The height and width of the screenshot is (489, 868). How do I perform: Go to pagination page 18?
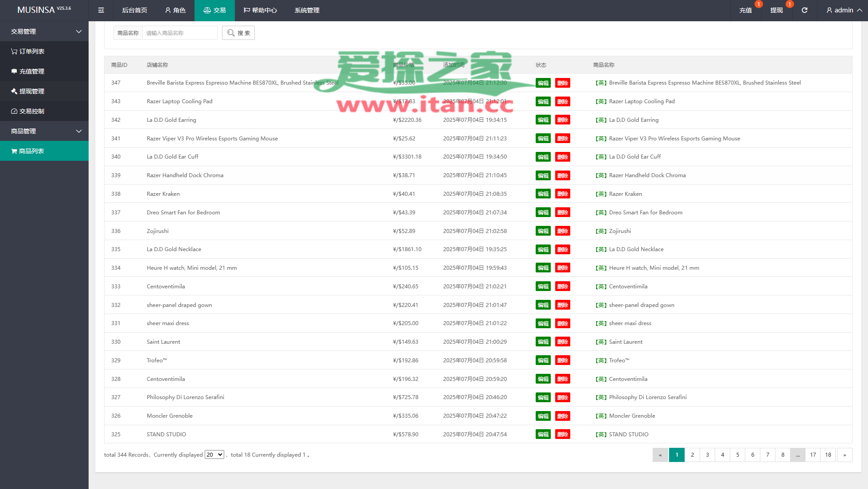828,454
